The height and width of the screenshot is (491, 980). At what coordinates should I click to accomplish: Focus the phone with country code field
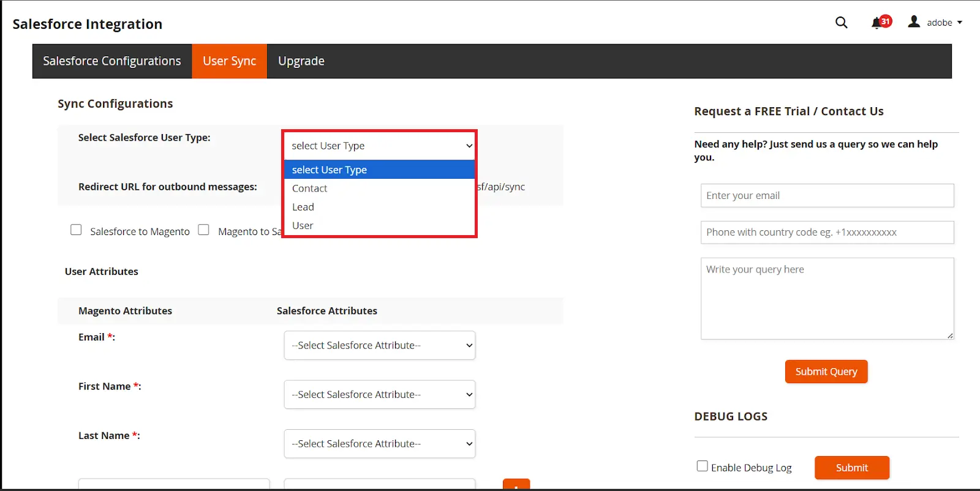(827, 232)
